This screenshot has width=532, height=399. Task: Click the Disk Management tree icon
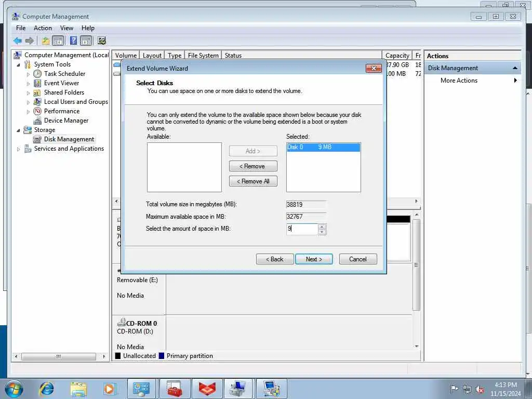click(37, 139)
